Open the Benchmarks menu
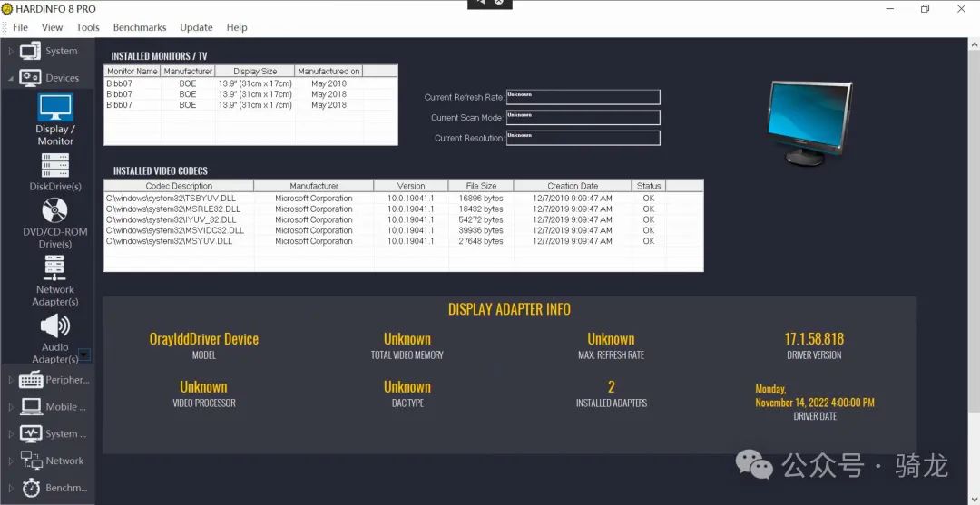This screenshot has height=505, width=980. click(x=140, y=27)
